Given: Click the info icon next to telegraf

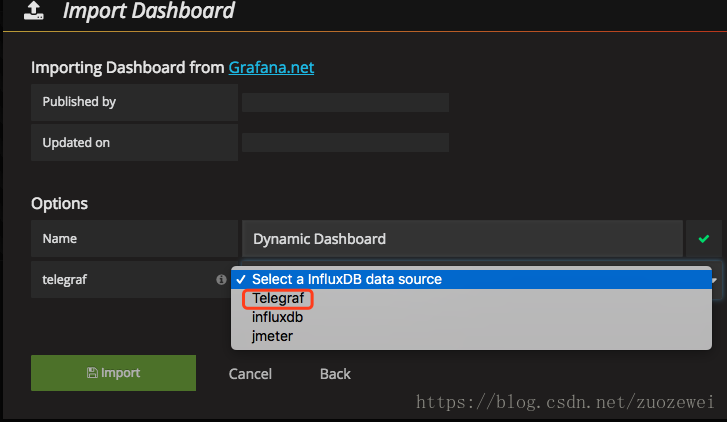Looking at the screenshot, I should pyautogui.click(x=221, y=280).
